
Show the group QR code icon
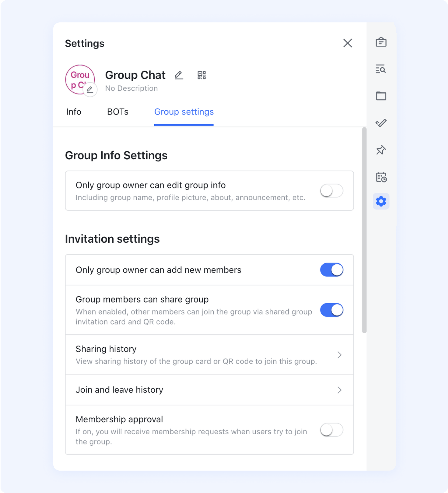point(202,75)
